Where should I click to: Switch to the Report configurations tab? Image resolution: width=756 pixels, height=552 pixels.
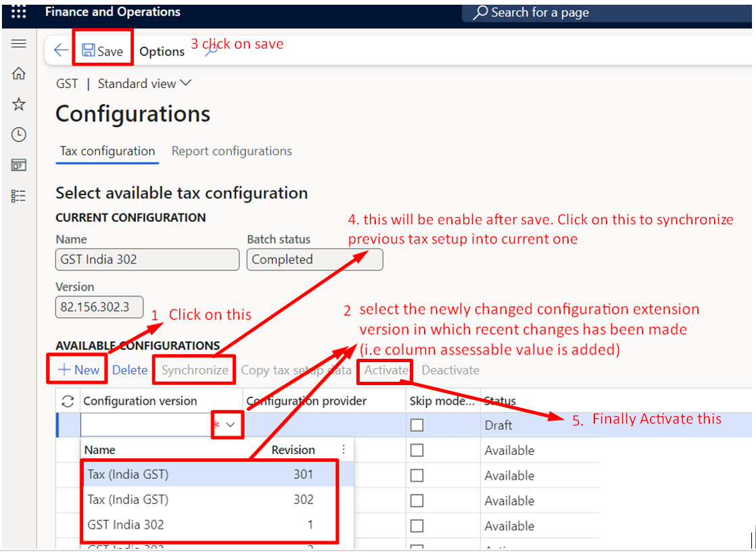tap(231, 151)
